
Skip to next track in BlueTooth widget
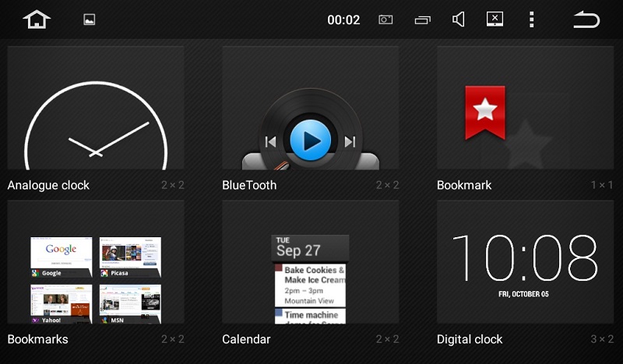click(x=350, y=142)
